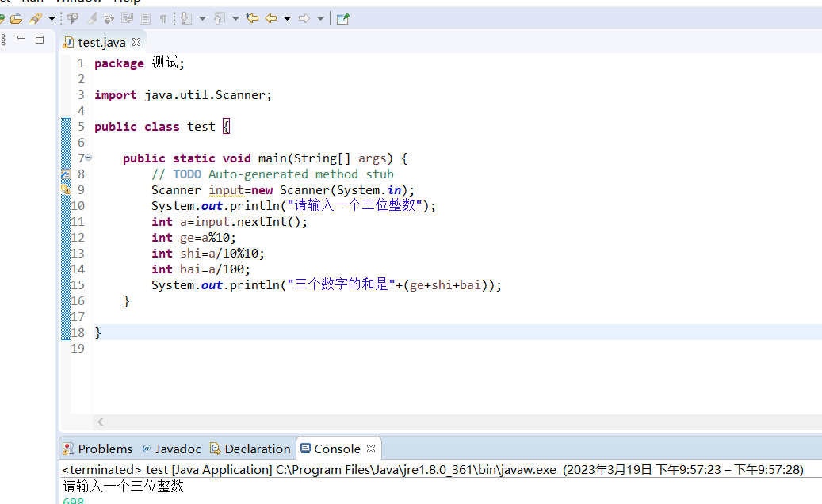The width and height of the screenshot is (822, 504).
Task: Click 'main(String[]' in the method signature
Action: click(304, 158)
